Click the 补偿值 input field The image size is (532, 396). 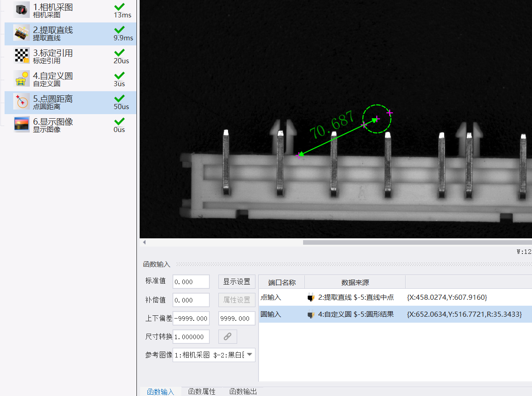pos(191,300)
